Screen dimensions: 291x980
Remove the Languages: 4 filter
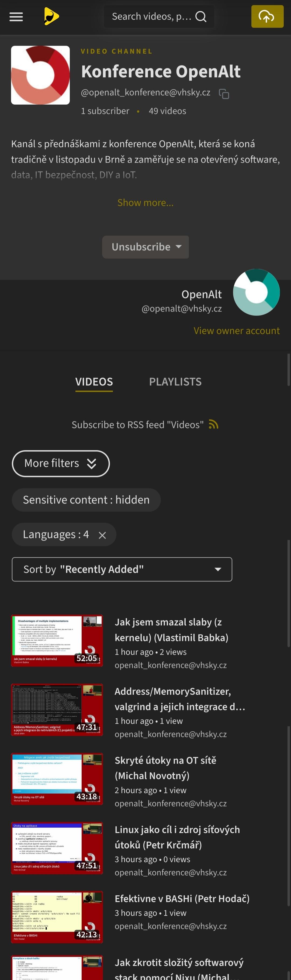(102, 535)
